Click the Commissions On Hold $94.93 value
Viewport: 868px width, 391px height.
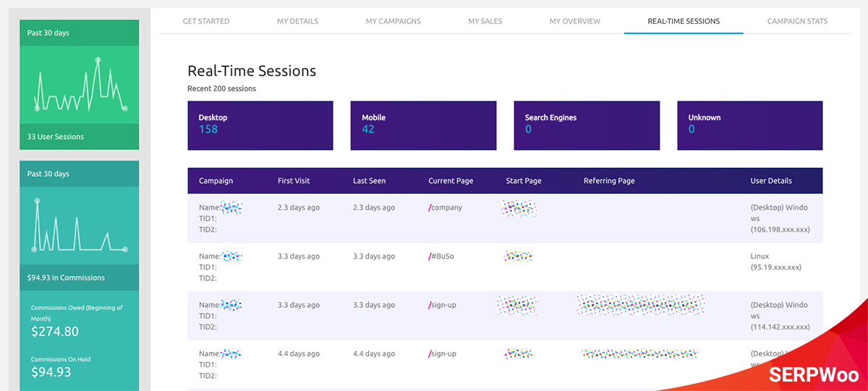click(x=51, y=372)
